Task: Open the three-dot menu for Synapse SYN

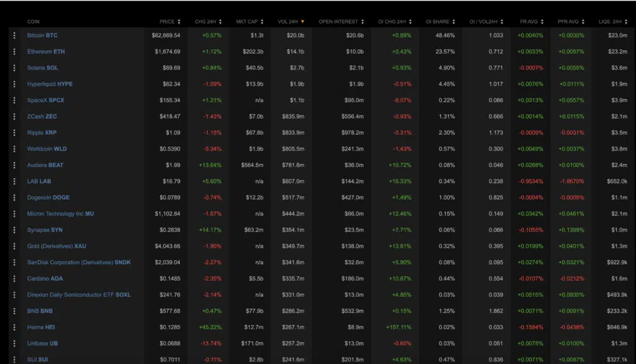Action: click(14, 230)
